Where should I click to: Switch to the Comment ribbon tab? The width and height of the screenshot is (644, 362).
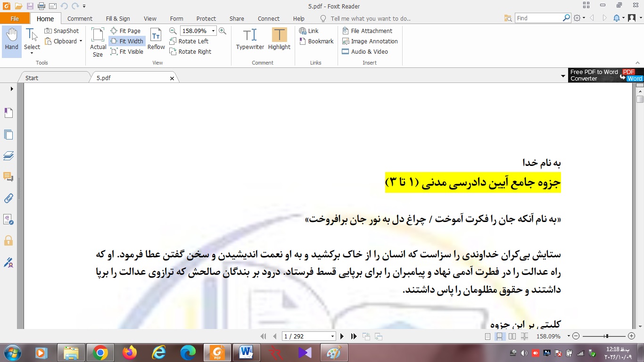(80, 19)
